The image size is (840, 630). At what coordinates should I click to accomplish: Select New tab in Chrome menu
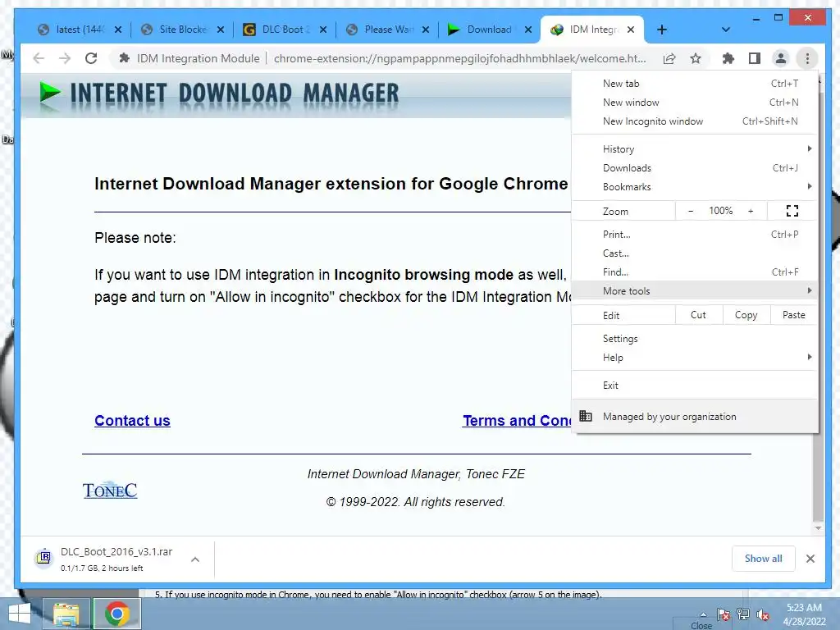coord(694,84)
